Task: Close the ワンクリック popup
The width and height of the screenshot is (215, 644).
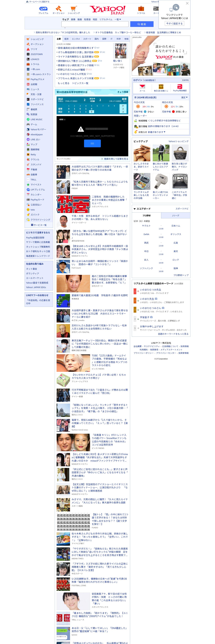Action: (x=187, y=3)
